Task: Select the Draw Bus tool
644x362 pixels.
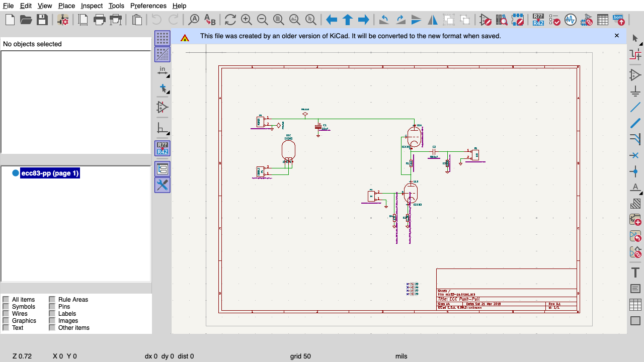Action: click(x=635, y=123)
